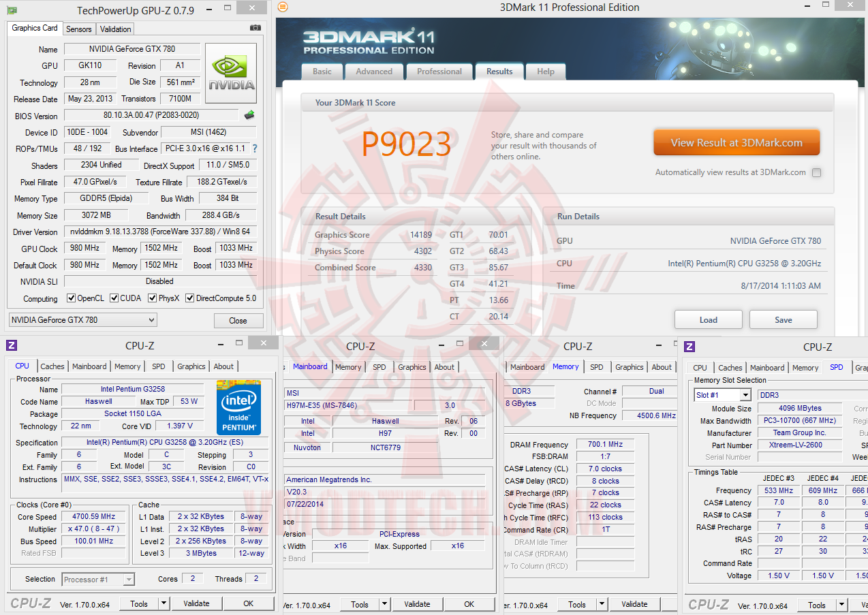
Task: Click the Save button in 3DMark 11
Action: [x=784, y=320]
